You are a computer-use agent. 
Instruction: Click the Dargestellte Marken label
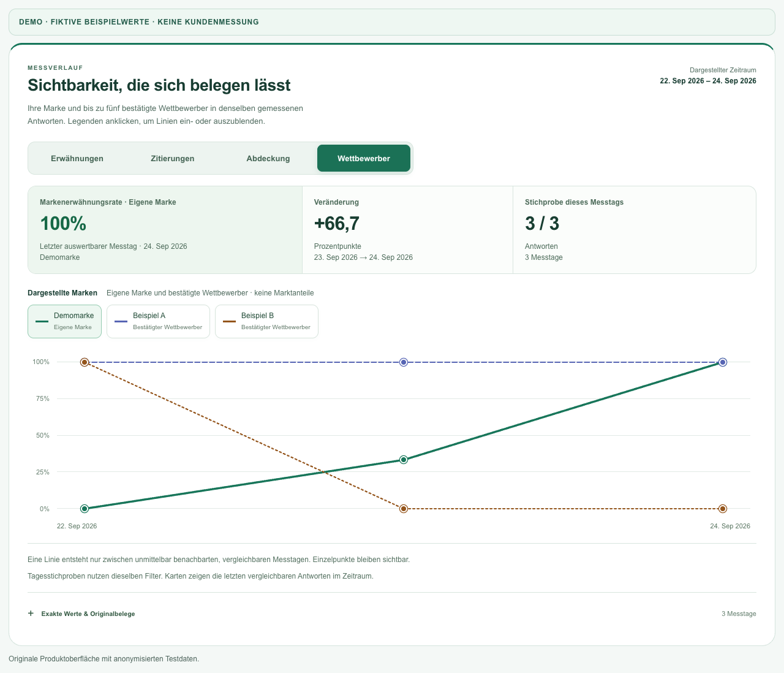click(62, 293)
